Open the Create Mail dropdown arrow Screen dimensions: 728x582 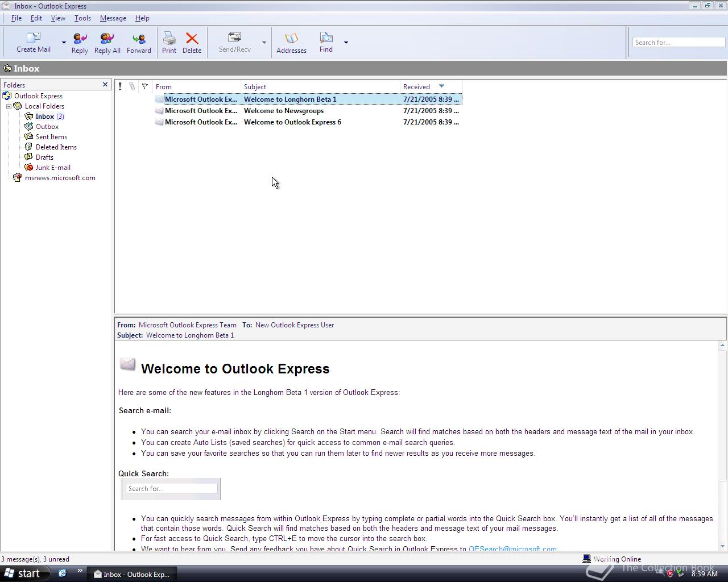pos(64,43)
